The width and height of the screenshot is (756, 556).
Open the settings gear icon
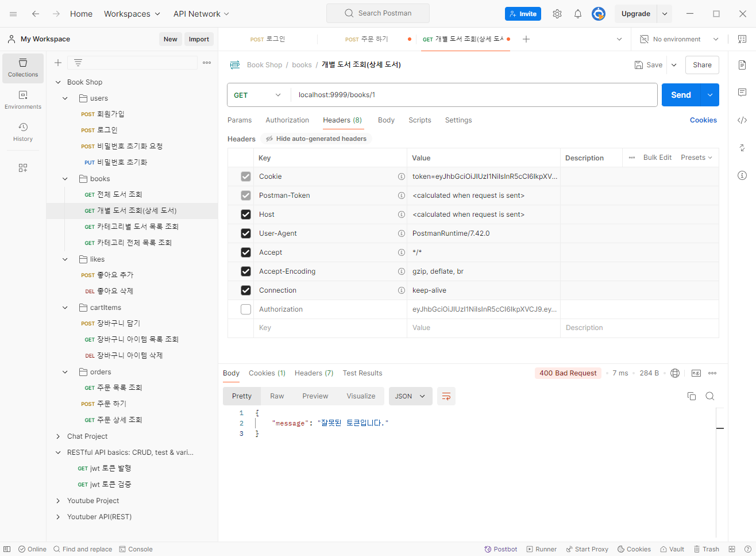(x=557, y=14)
